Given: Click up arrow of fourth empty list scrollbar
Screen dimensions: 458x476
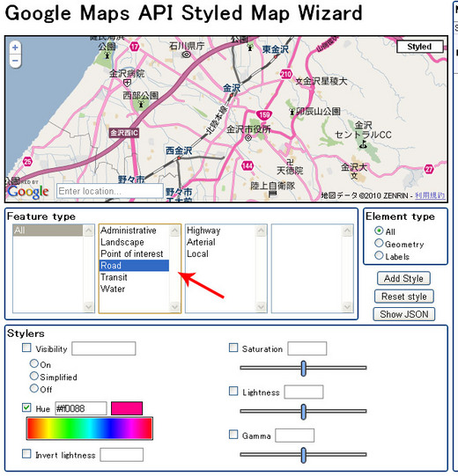Looking at the screenshot, I should coord(347,231).
